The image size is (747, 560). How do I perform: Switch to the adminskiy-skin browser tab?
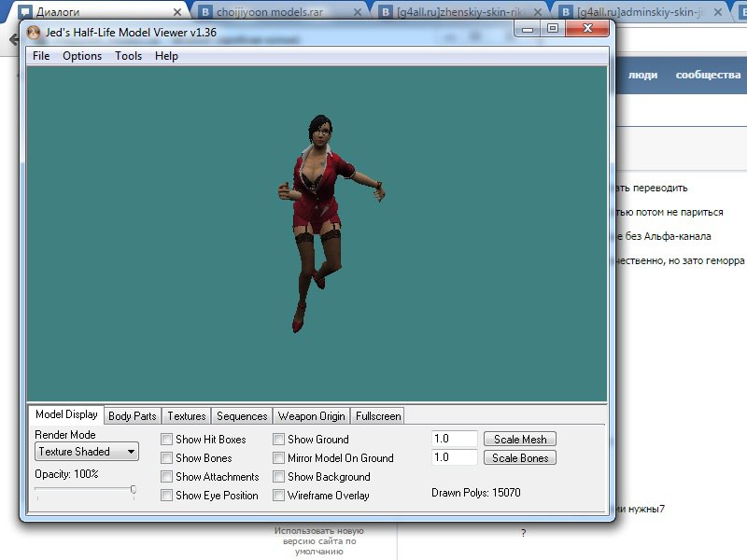coord(639,12)
